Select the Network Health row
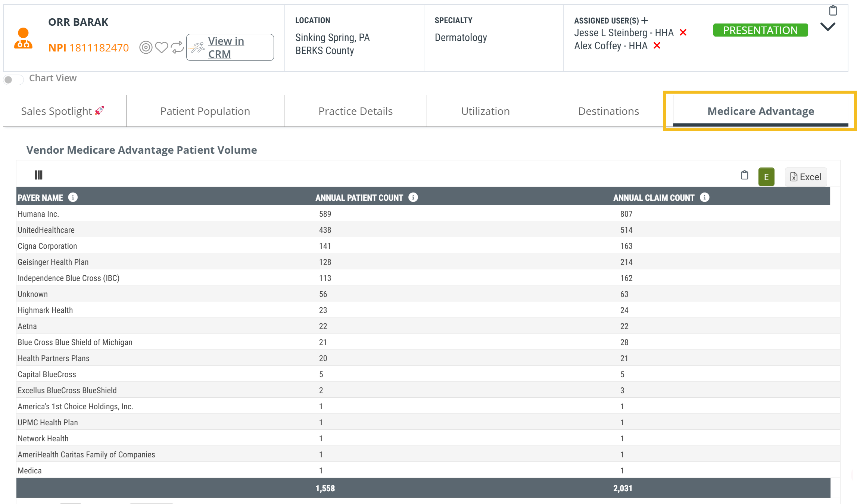 click(x=428, y=438)
